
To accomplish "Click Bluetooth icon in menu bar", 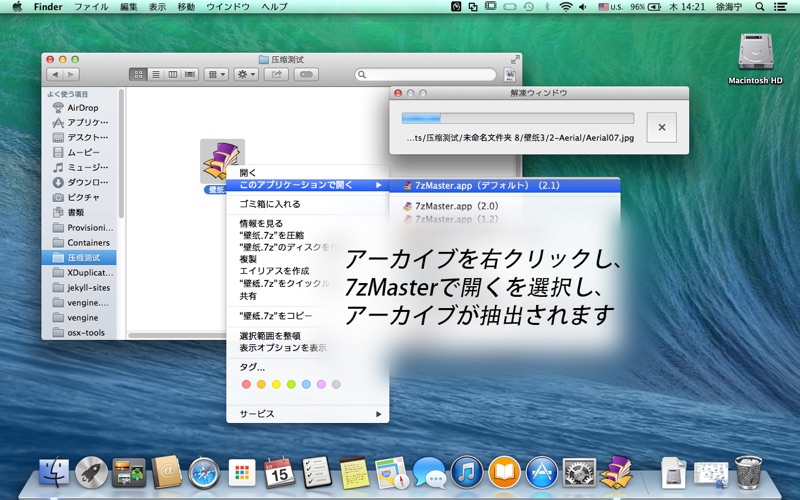I will point(547,7).
